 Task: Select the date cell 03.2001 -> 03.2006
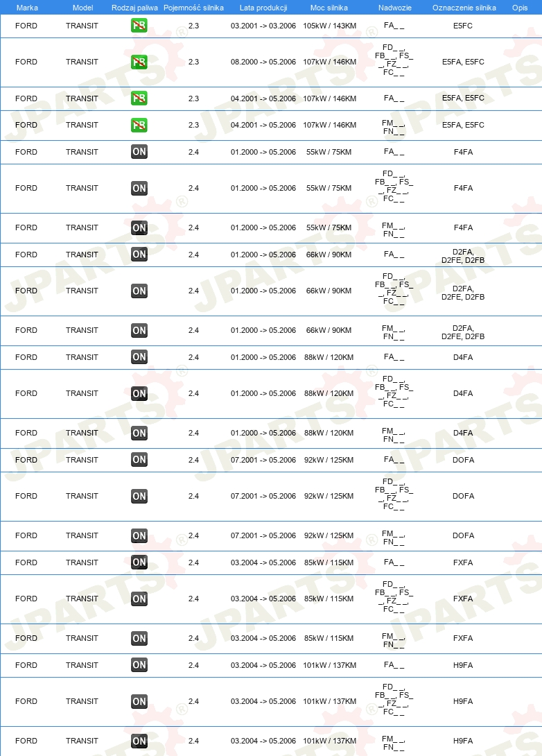point(263,26)
